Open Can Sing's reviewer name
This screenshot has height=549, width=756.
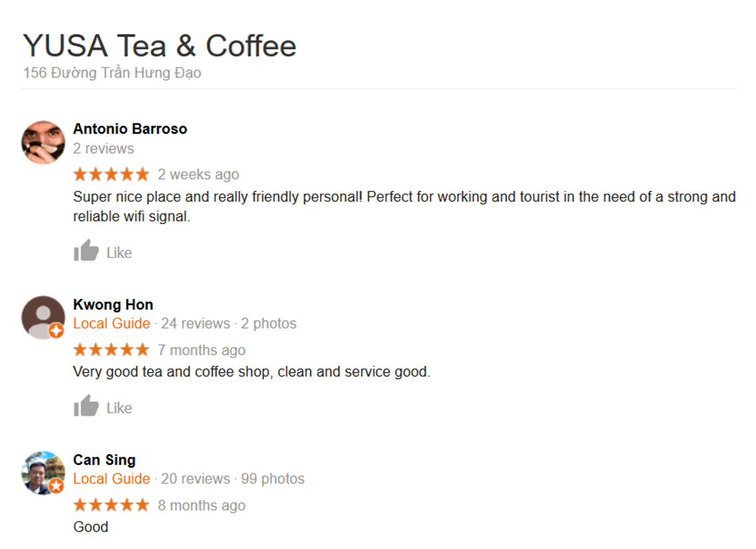[x=104, y=460]
